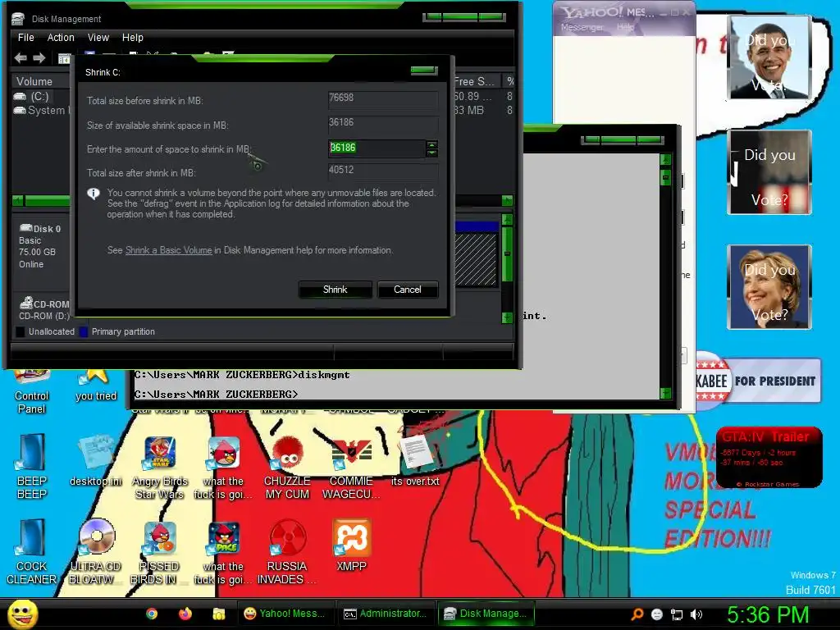Click the volume speaker tray icon

pos(697,614)
